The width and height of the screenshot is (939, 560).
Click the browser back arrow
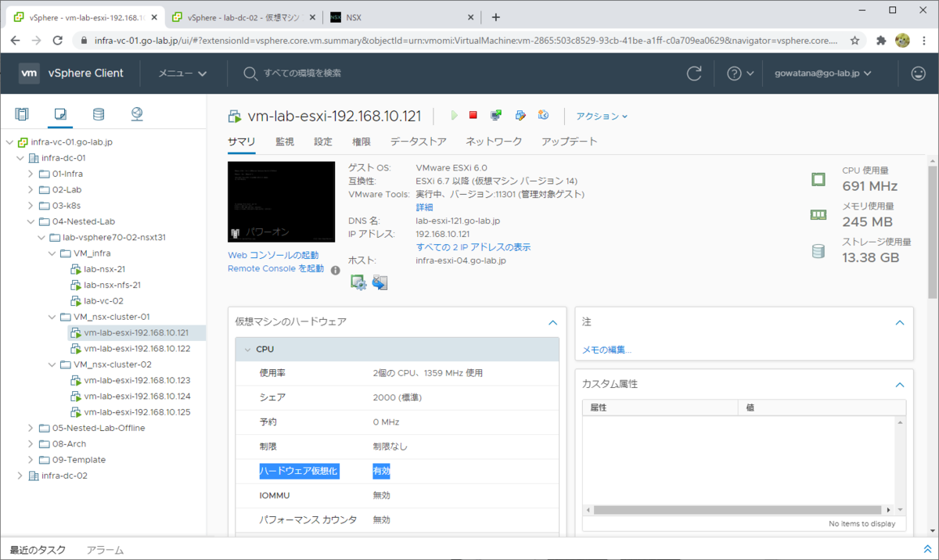pyautogui.click(x=16, y=40)
